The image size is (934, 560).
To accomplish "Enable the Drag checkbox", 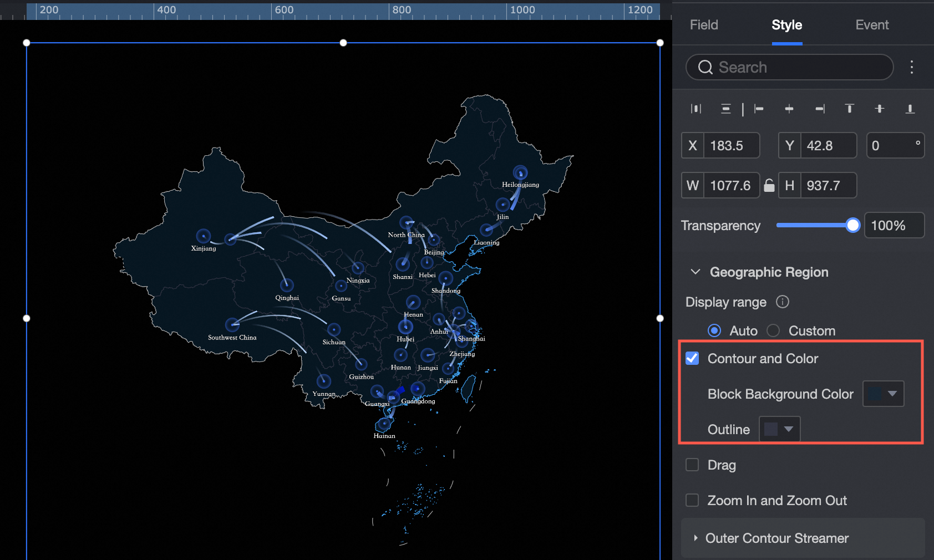I will pyautogui.click(x=692, y=465).
